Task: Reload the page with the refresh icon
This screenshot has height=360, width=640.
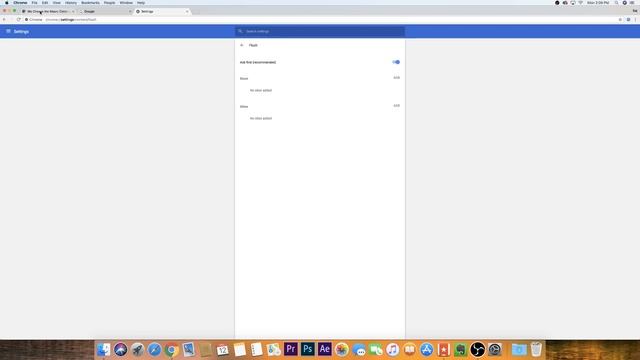Action: 18,20
